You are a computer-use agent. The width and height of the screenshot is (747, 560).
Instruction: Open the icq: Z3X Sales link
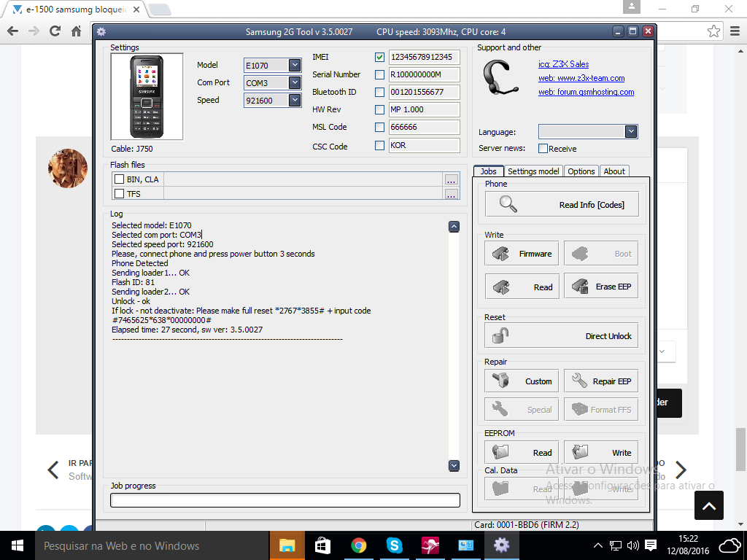pos(564,64)
